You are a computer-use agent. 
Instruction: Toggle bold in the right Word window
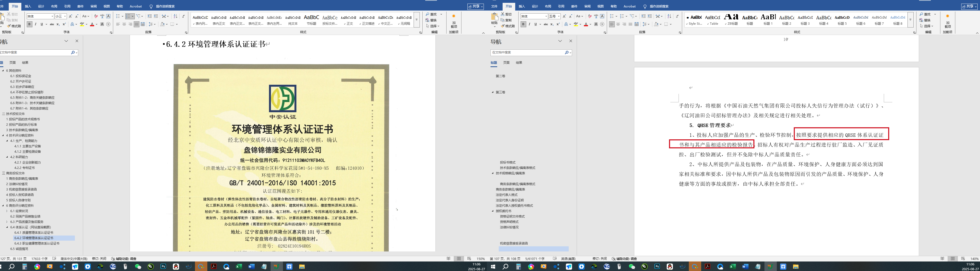523,24
